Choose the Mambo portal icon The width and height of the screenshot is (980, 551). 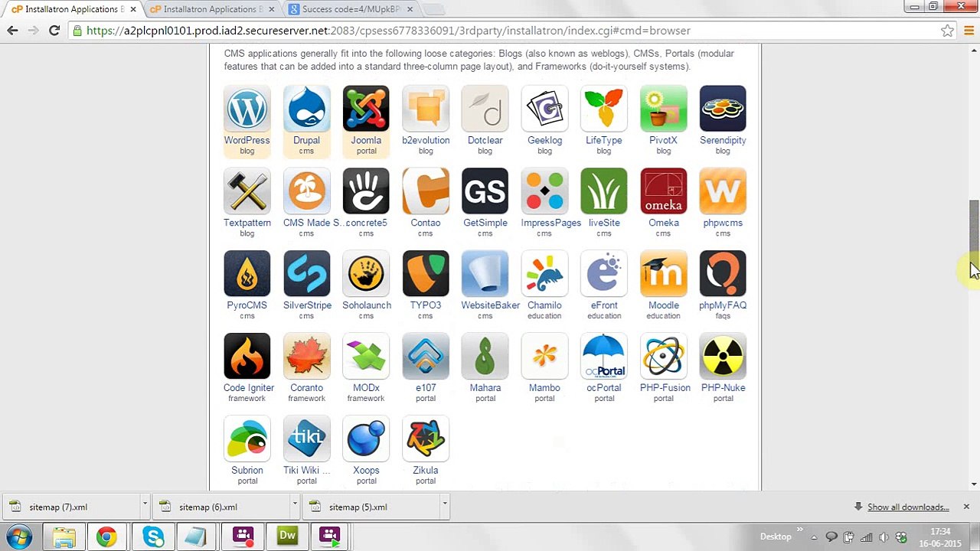[x=544, y=357]
